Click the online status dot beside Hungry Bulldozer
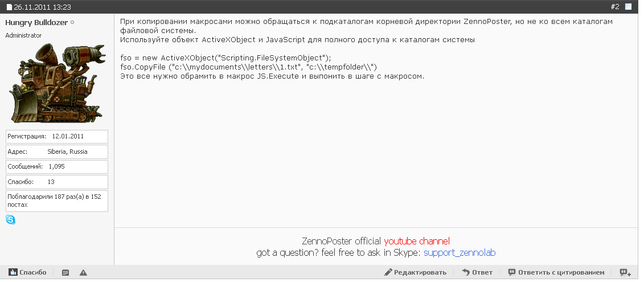The width and height of the screenshot is (644, 282). (x=72, y=22)
